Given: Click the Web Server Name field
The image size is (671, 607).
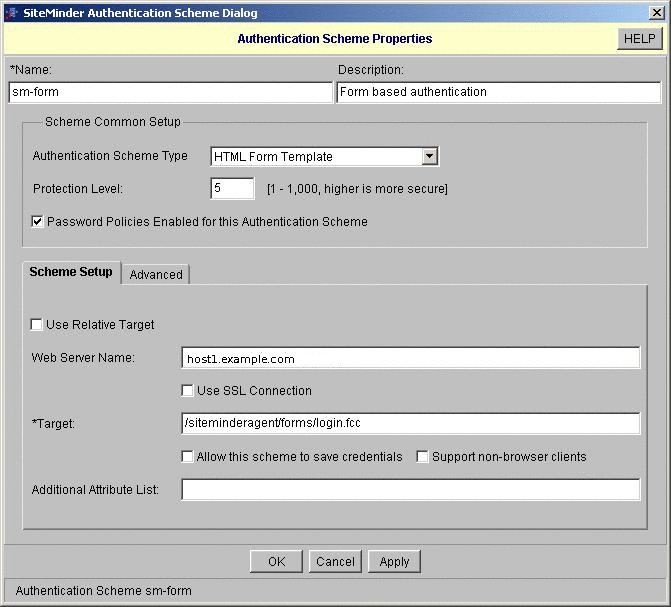Looking at the screenshot, I should click(x=411, y=358).
